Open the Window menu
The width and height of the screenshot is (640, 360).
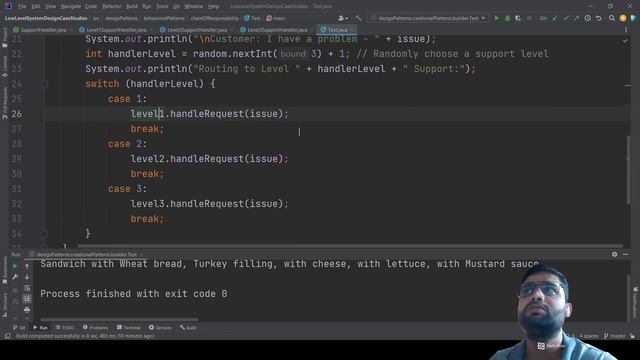point(193,7)
